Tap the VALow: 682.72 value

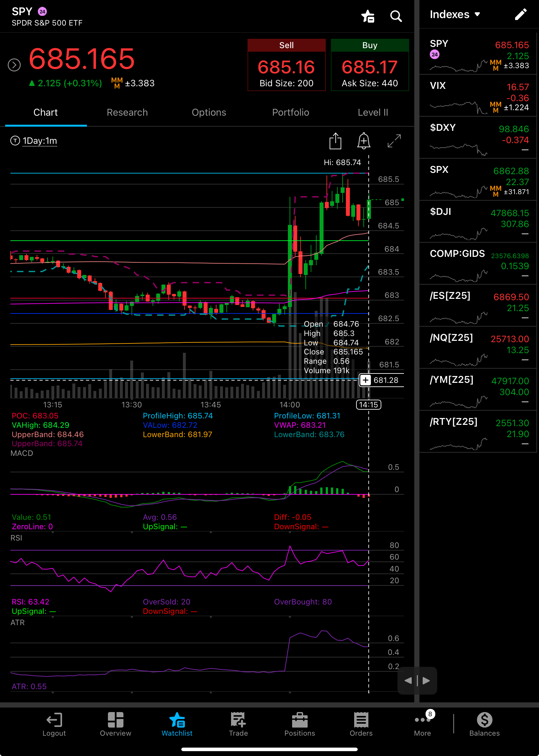[x=170, y=425]
